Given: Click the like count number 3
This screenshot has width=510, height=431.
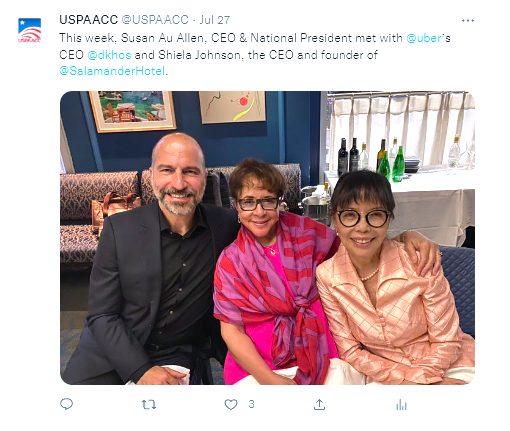Looking at the screenshot, I should point(251,404).
